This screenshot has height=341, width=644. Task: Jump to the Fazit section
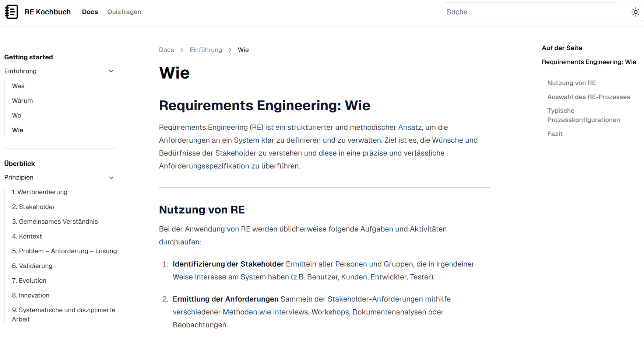[555, 134]
